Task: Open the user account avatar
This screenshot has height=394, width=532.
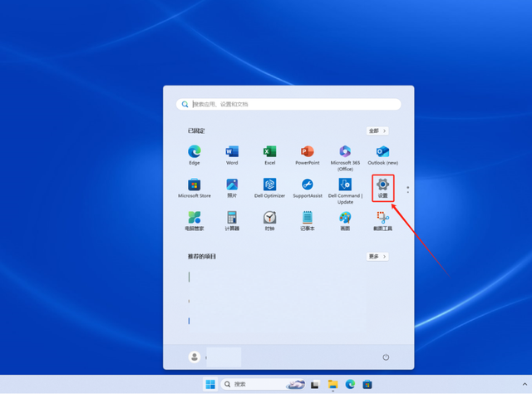Action: click(x=195, y=357)
